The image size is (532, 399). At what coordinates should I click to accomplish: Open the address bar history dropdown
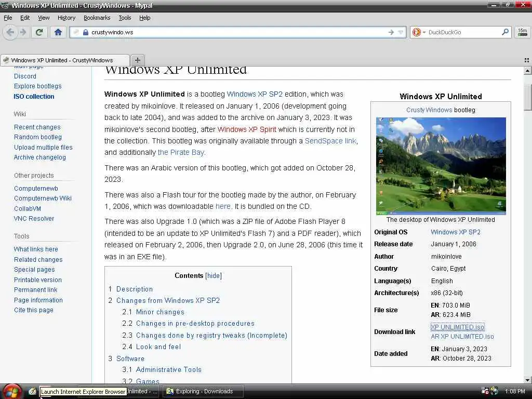(x=401, y=32)
